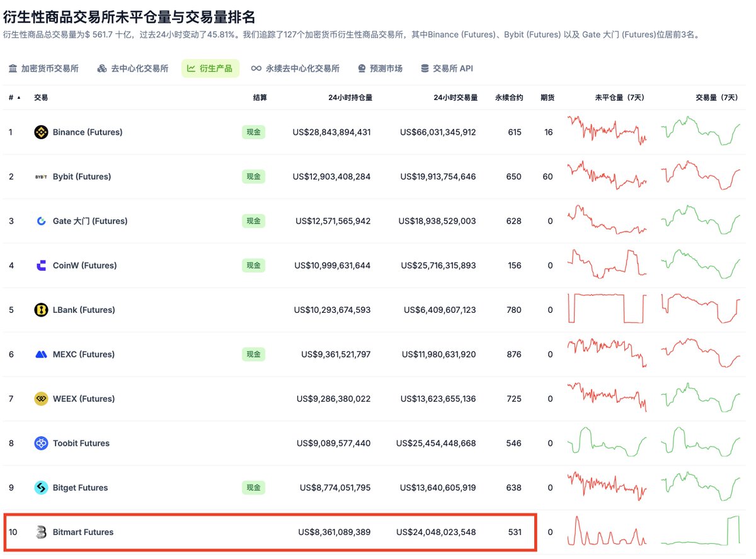Viewport: 756px width, 559px height.
Task: Open the Bitget Futures exchange link
Action: pos(81,487)
